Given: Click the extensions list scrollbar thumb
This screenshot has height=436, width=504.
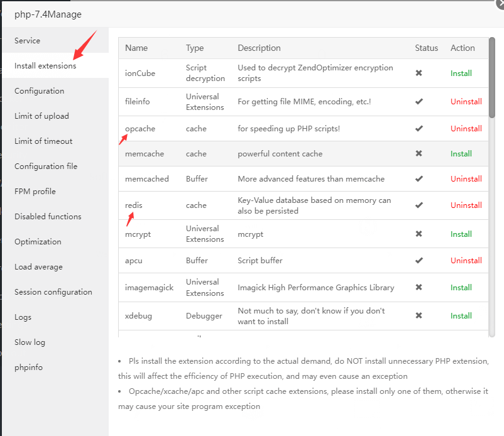Looking at the screenshot, I should (492, 78).
